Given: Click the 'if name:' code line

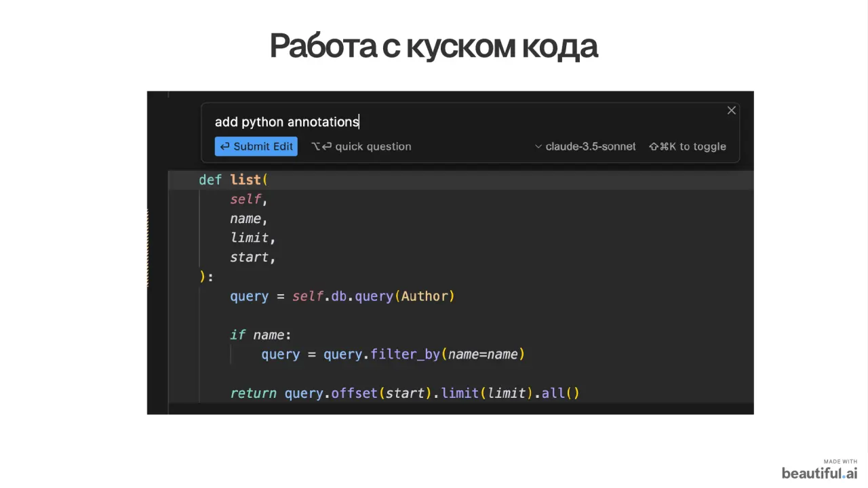Looking at the screenshot, I should [x=260, y=335].
